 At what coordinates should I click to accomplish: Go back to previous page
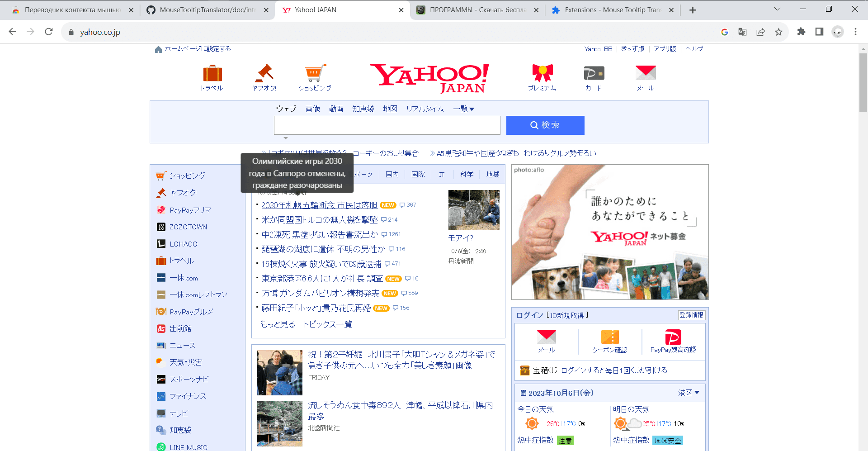(13, 32)
